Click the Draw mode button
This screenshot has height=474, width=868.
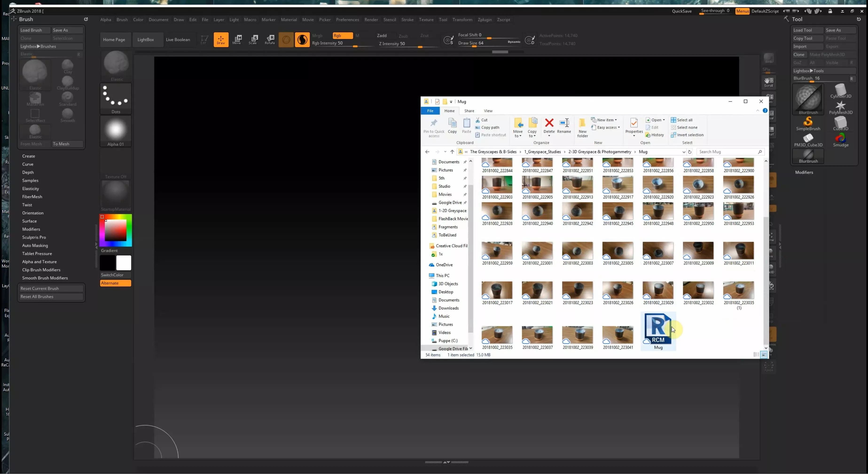click(x=221, y=39)
